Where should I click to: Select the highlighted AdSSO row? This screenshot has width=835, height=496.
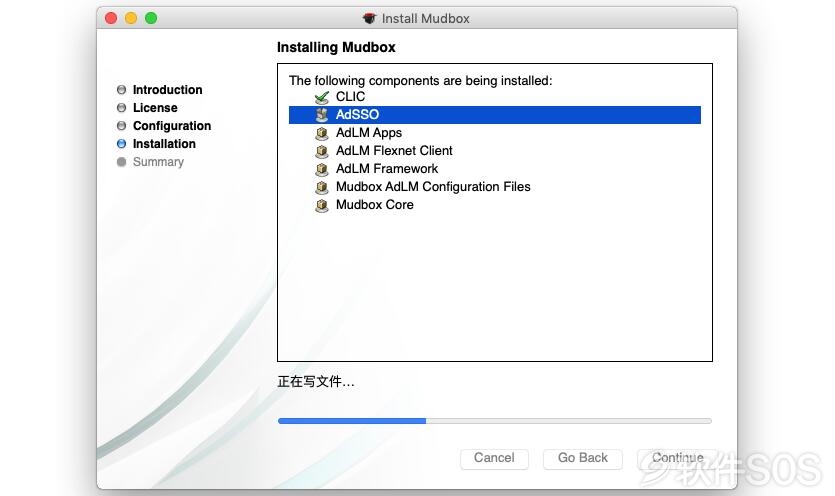(x=495, y=115)
